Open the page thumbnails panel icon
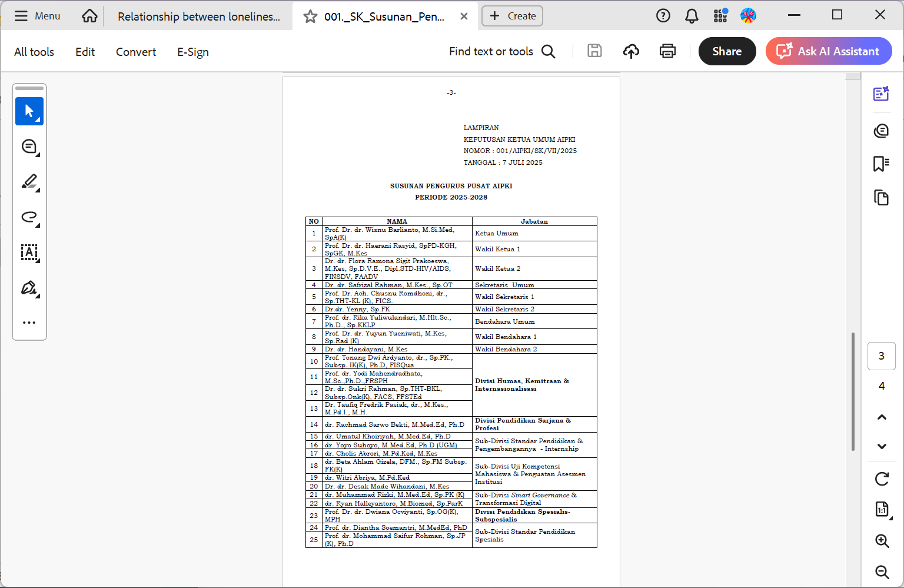 tap(881, 197)
